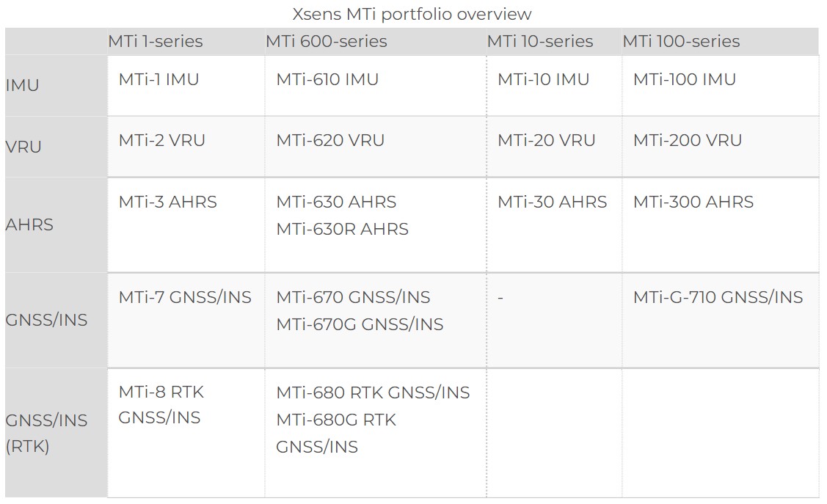
Task: Click the MTi-680G RTK GNSS/INS entry
Action: (x=336, y=433)
